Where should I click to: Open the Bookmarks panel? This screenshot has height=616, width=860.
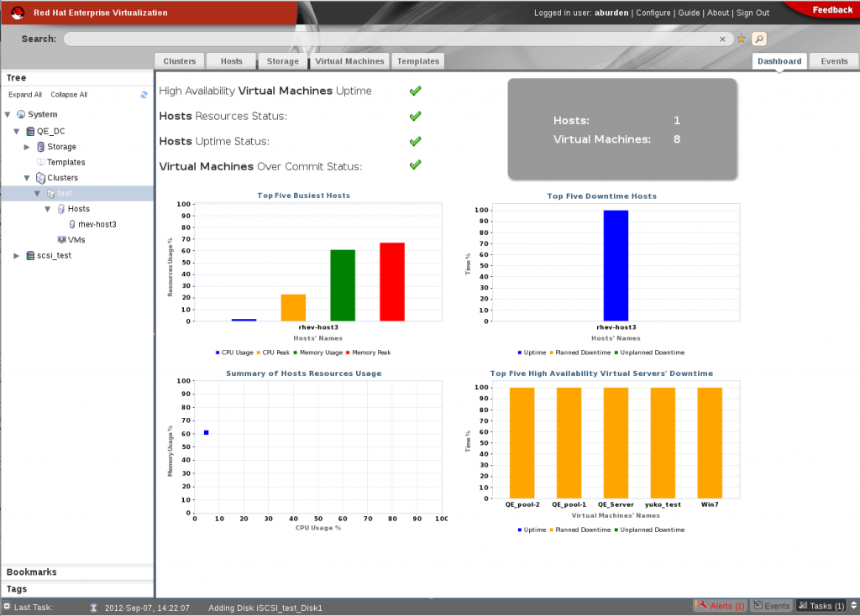pos(77,572)
